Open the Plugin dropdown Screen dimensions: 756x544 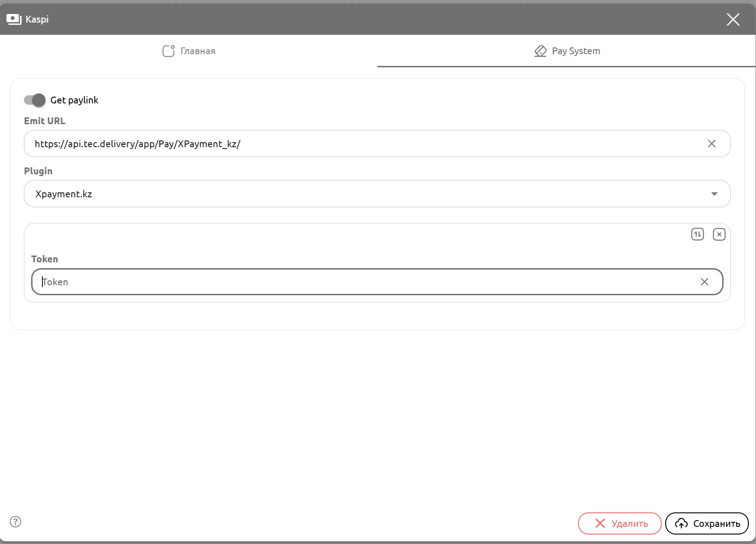tap(377, 194)
